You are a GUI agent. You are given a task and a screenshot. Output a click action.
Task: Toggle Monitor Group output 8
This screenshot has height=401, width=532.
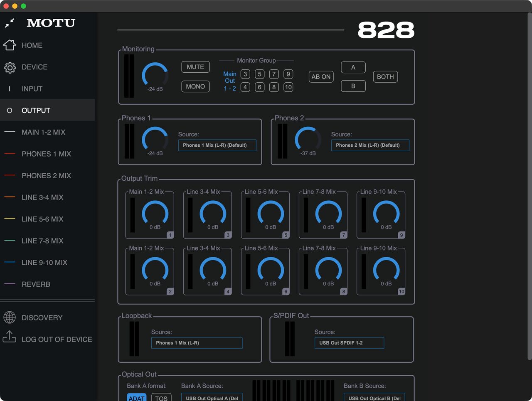pyautogui.click(x=273, y=87)
